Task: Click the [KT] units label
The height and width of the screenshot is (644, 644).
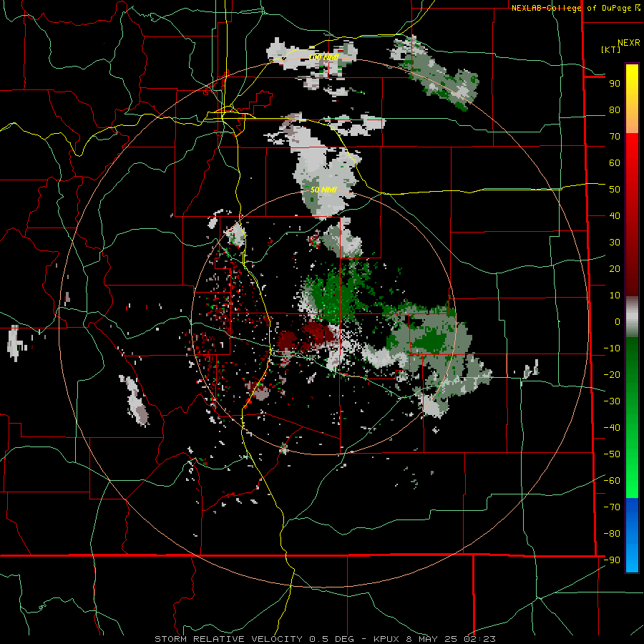Action: pos(611,49)
